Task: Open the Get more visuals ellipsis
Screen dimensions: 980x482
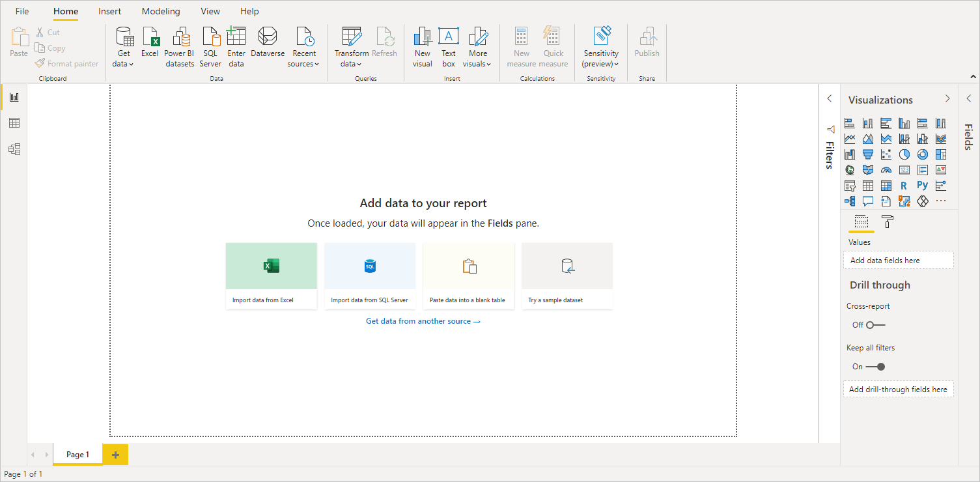Action: [x=941, y=201]
